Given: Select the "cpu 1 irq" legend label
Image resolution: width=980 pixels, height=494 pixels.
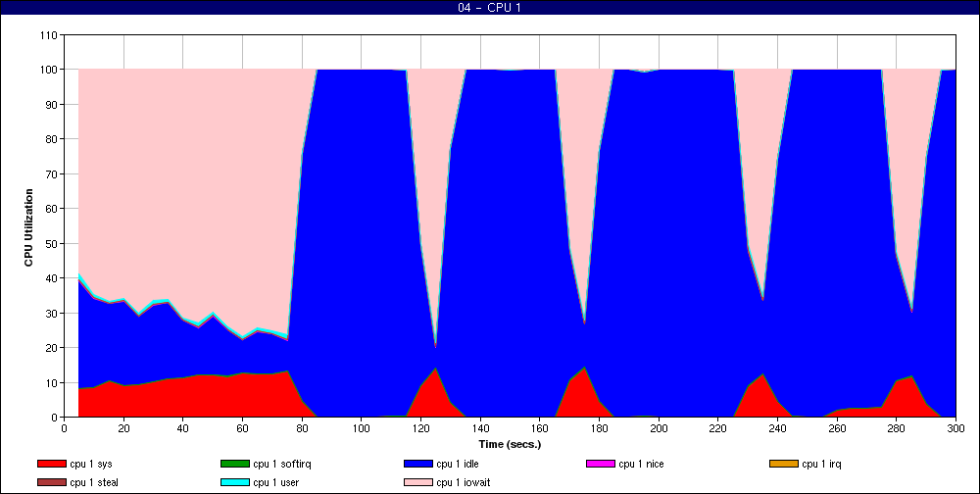Looking at the screenshot, I should coord(822,465).
